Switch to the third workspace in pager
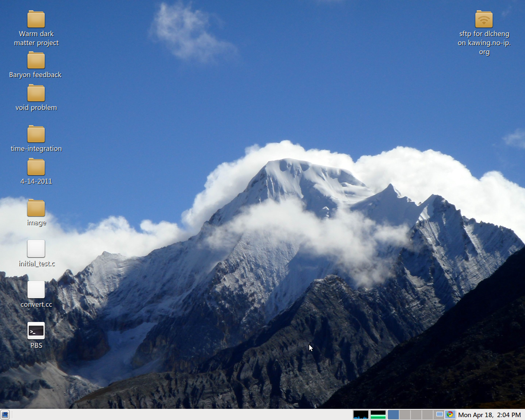 point(416,415)
